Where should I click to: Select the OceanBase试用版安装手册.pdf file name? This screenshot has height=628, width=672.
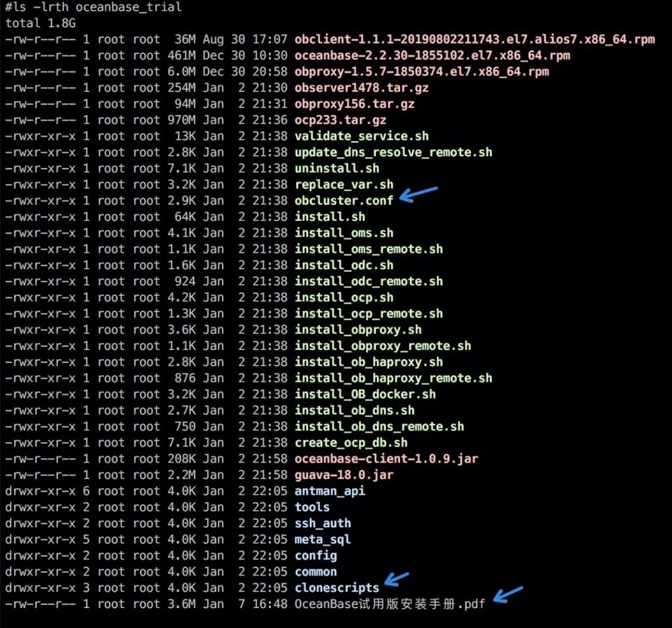(390, 604)
